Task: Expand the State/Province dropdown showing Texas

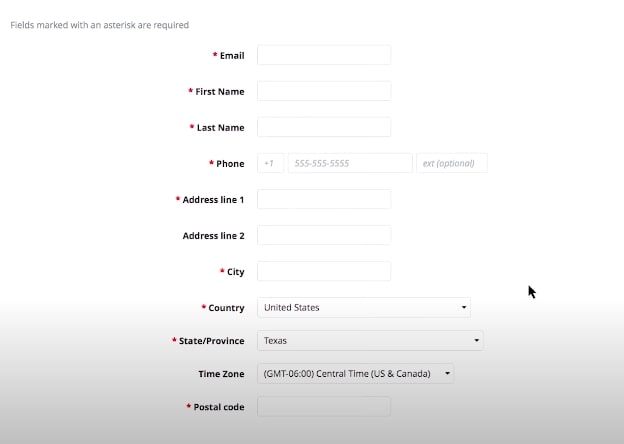Action: click(370, 340)
